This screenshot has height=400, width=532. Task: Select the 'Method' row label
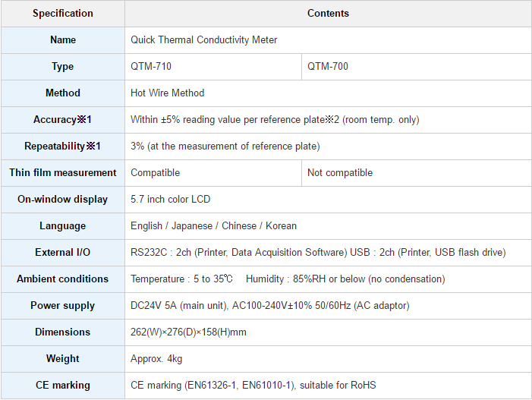63,93
